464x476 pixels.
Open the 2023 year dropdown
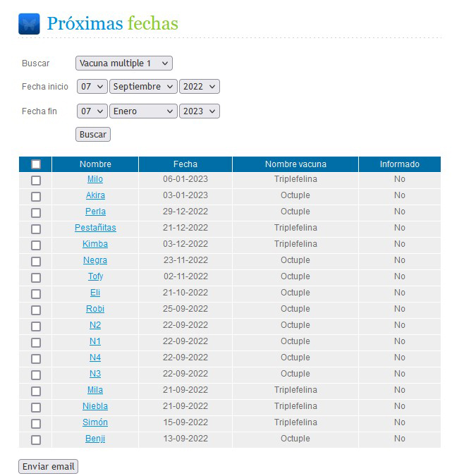tap(200, 111)
